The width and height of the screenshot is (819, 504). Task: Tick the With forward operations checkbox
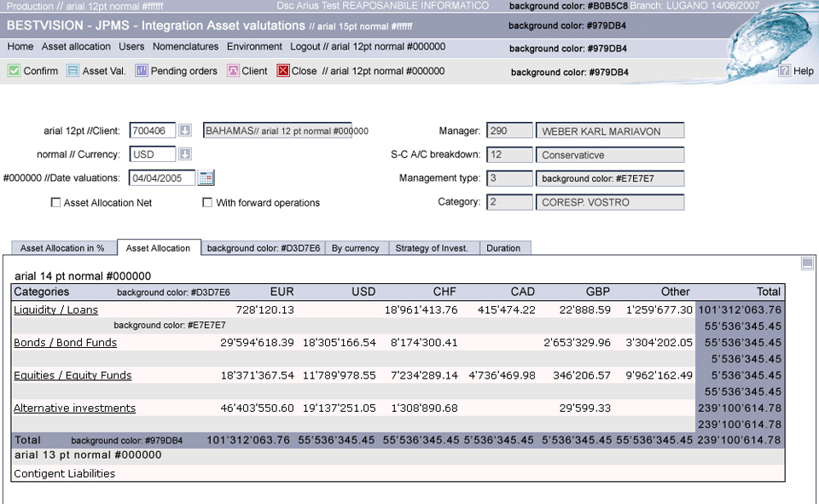click(207, 203)
